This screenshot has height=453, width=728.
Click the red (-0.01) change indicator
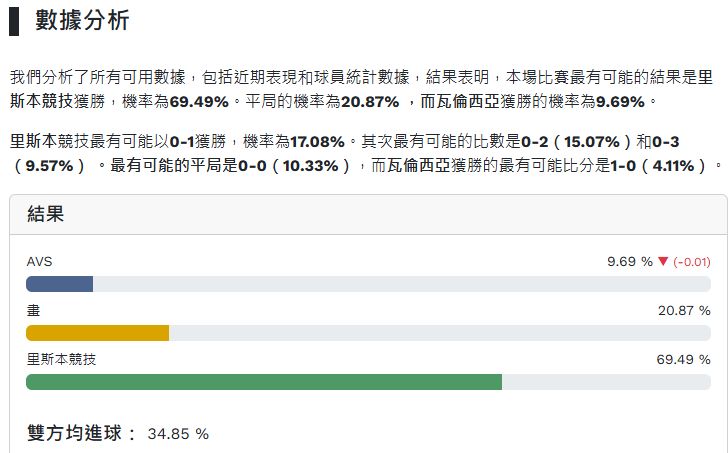click(x=692, y=262)
